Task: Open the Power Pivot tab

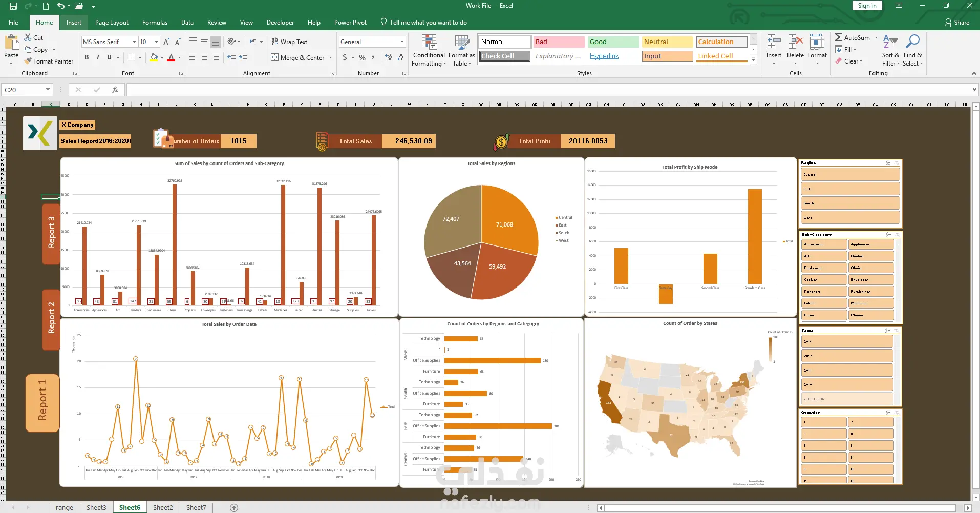Action: click(350, 23)
